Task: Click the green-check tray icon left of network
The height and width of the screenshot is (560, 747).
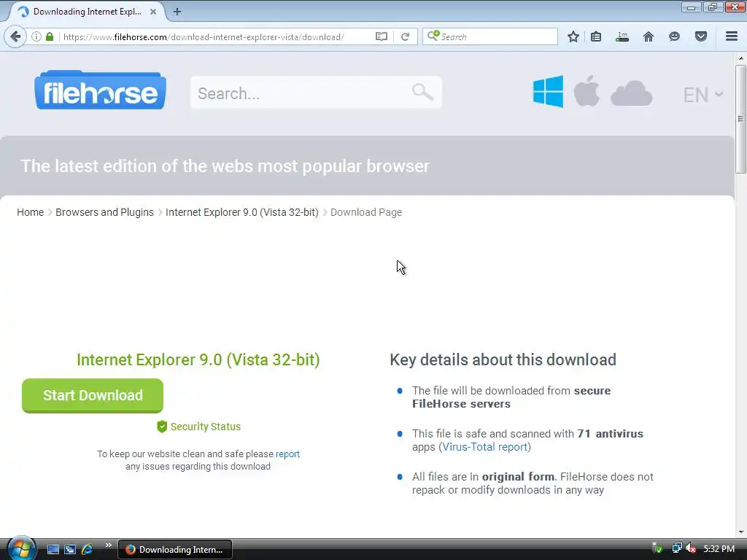Action: [x=657, y=548]
